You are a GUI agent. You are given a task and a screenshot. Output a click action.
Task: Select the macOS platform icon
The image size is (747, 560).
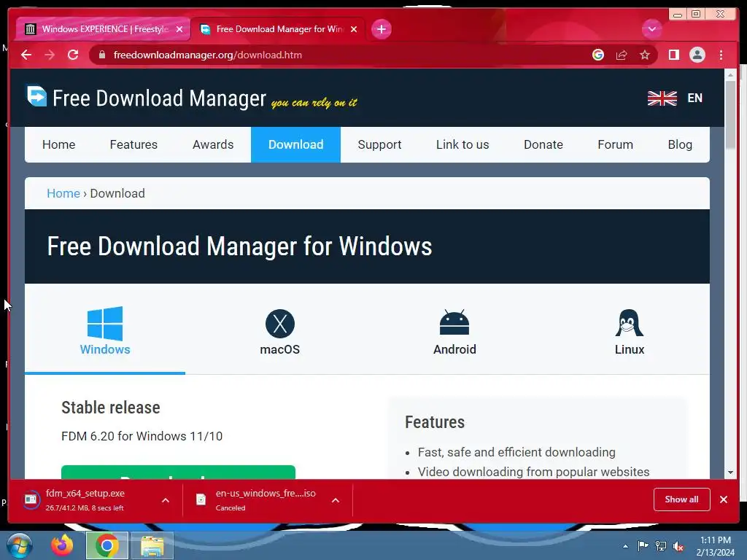click(279, 324)
